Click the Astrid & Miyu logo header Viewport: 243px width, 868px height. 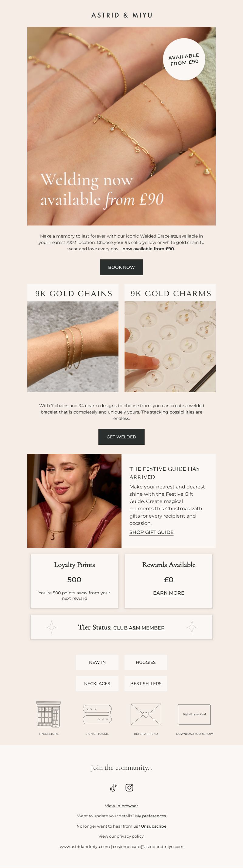click(x=122, y=15)
